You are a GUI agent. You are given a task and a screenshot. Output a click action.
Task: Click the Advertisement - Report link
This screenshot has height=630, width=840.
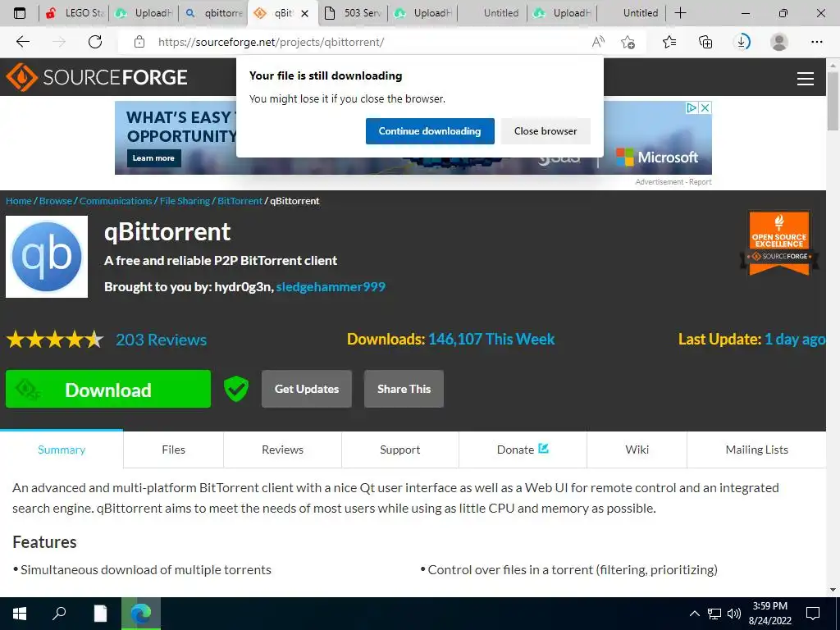[x=673, y=182]
